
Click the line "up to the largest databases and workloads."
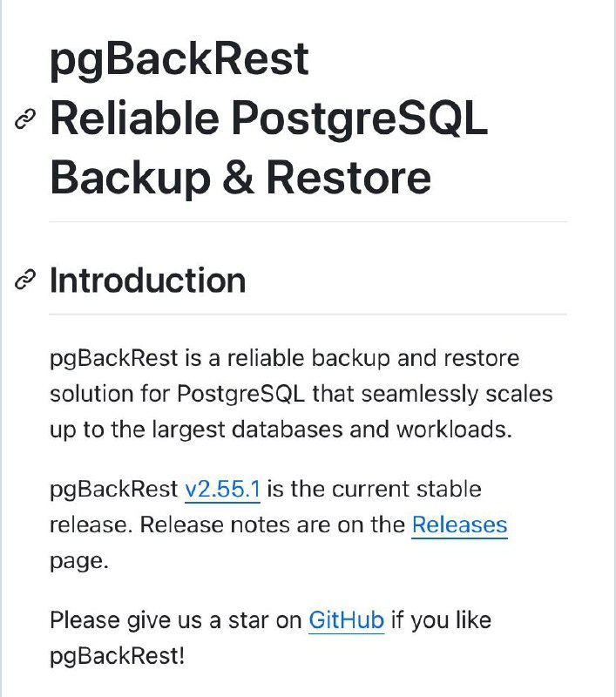tap(281, 430)
